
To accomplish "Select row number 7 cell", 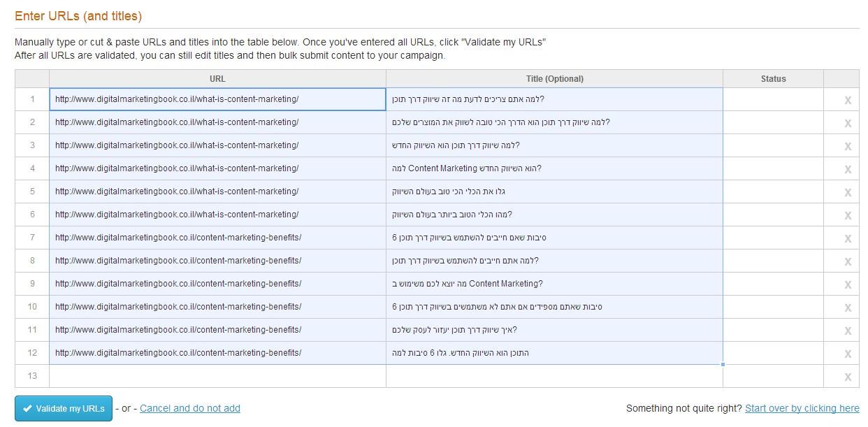I will (x=32, y=238).
